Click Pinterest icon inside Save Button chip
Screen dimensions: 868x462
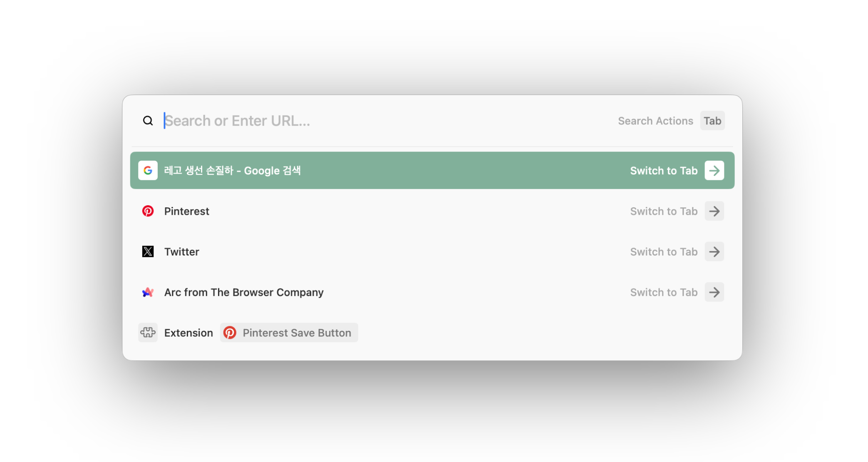click(230, 333)
